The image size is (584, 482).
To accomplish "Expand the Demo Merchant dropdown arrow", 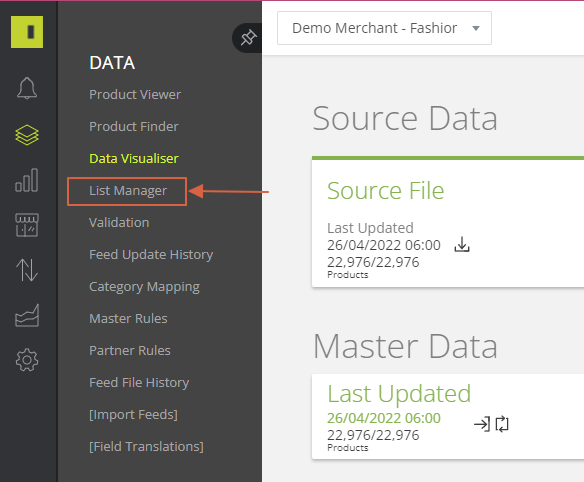I will tap(476, 28).
